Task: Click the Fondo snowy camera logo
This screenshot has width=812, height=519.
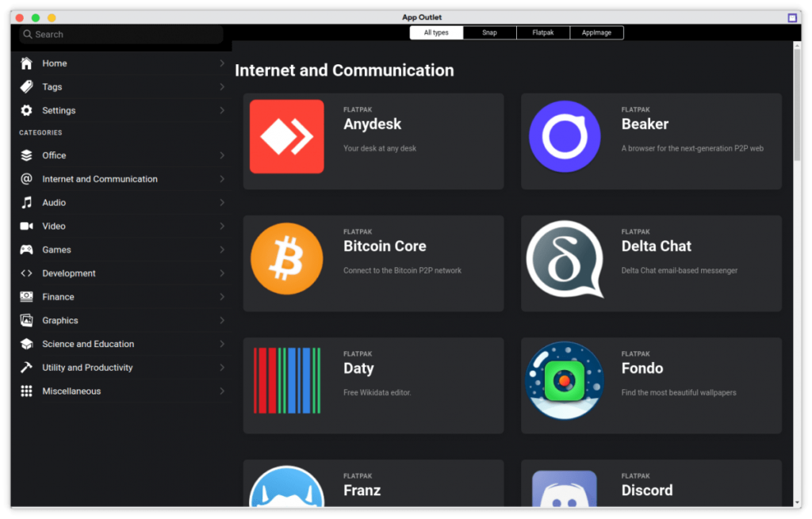Action: point(565,381)
